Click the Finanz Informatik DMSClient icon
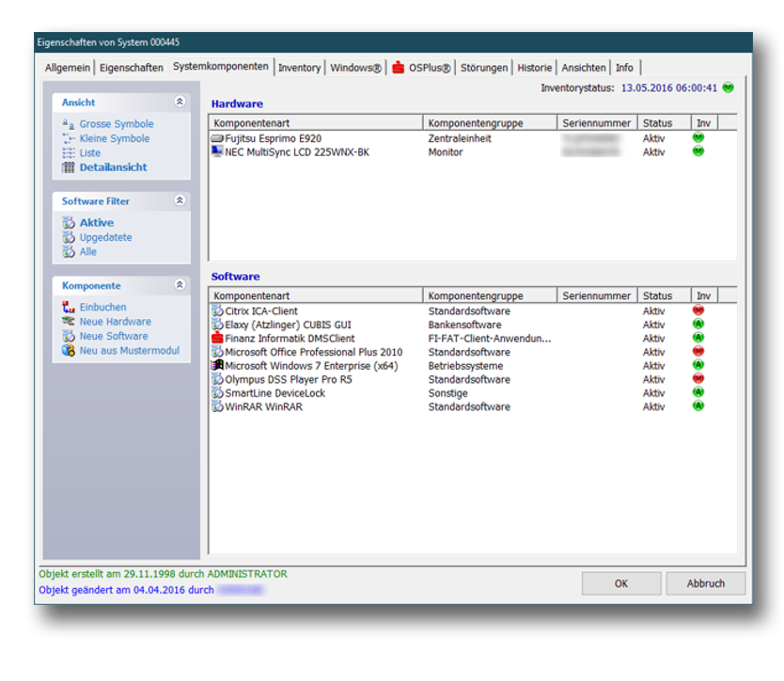 point(217,339)
